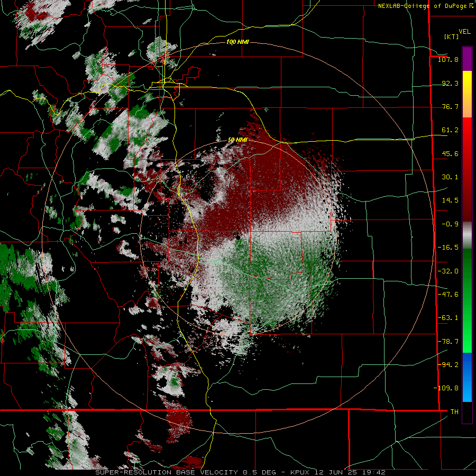
Task: Select the -94.2 scale value
Action: pyautogui.click(x=448, y=364)
